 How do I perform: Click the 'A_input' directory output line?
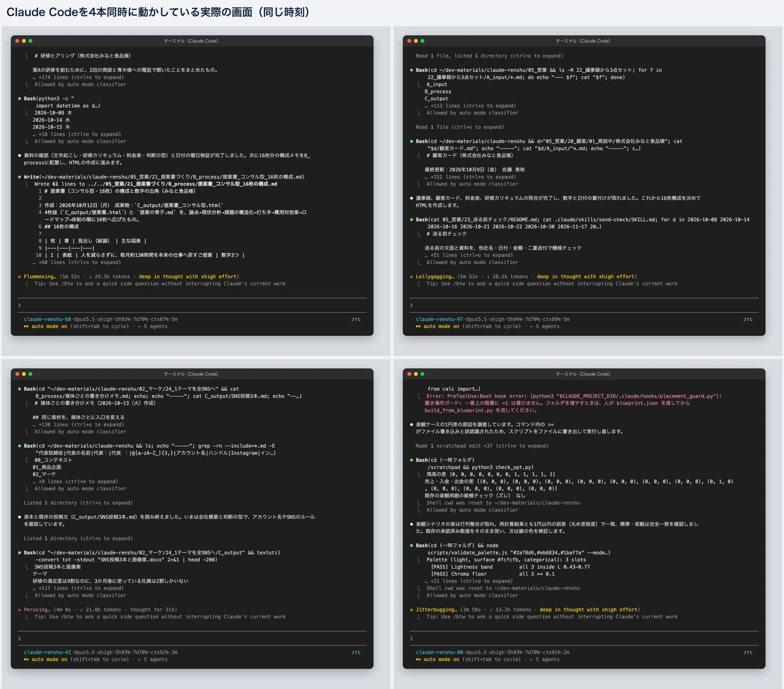click(x=437, y=84)
